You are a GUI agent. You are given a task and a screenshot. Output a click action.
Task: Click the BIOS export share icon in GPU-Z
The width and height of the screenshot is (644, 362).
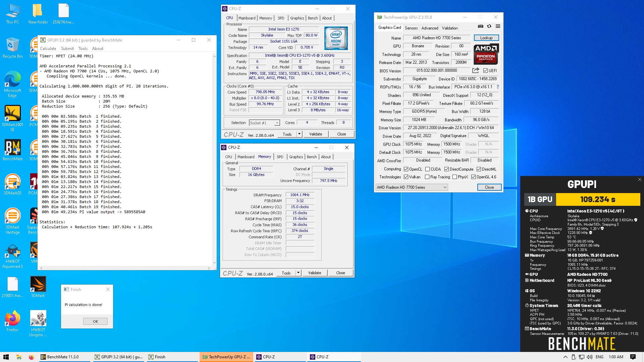(x=476, y=70)
